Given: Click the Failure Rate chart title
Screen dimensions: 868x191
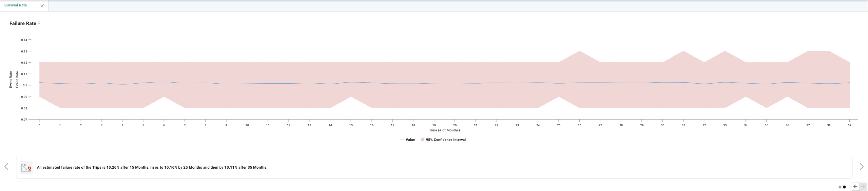Looking at the screenshot, I should point(23,23).
